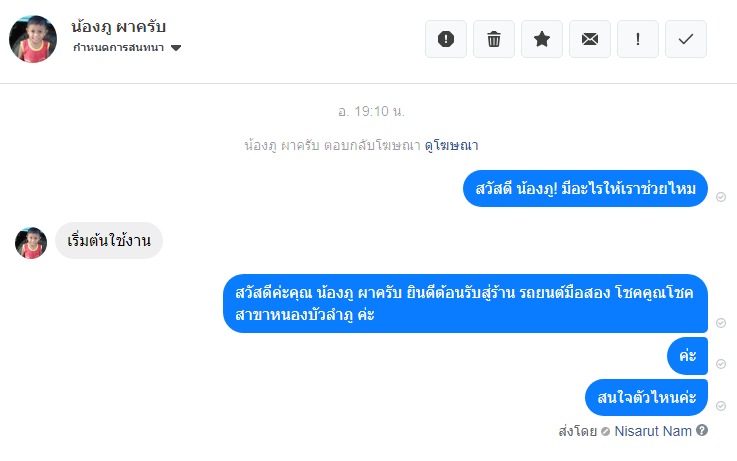Star this conversation as followed up
Image resolution: width=737 pixels, height=461 pixels.
click(x=542, y=39)
